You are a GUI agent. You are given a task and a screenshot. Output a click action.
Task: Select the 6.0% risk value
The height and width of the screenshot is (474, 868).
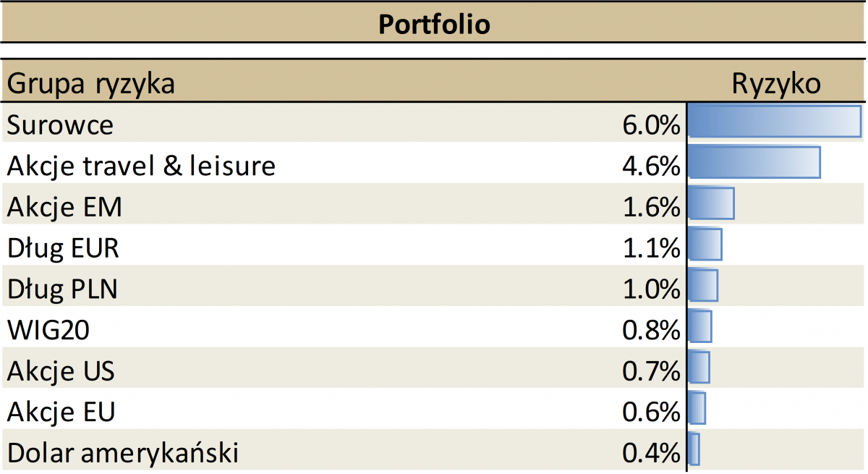[651, 125]
